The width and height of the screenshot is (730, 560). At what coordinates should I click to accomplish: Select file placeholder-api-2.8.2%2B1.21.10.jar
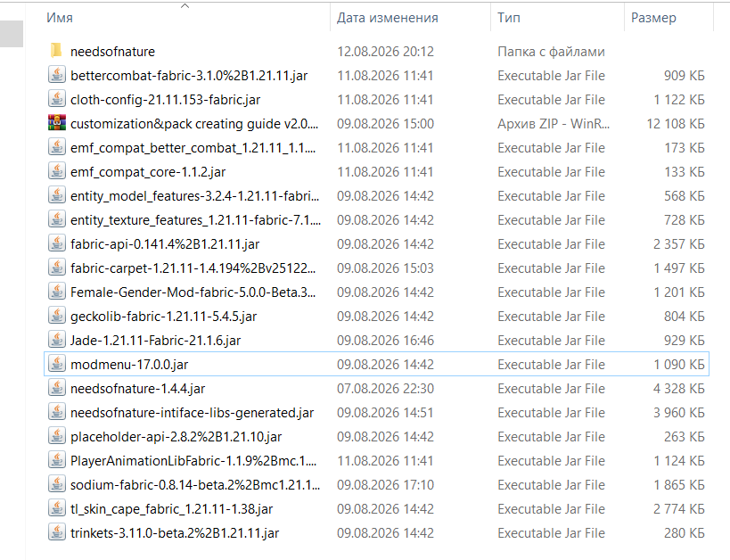pyautogui.click(x=176, y=437)
